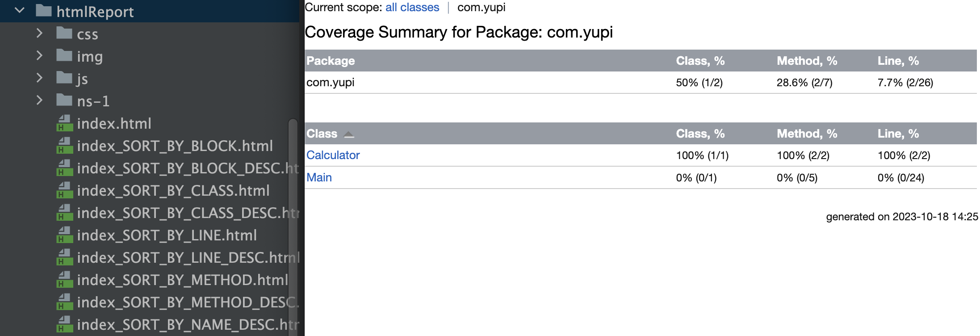Viewport: 980px width, 336px height.
Task: Click the index.html file icon
Action: (64, 123)
